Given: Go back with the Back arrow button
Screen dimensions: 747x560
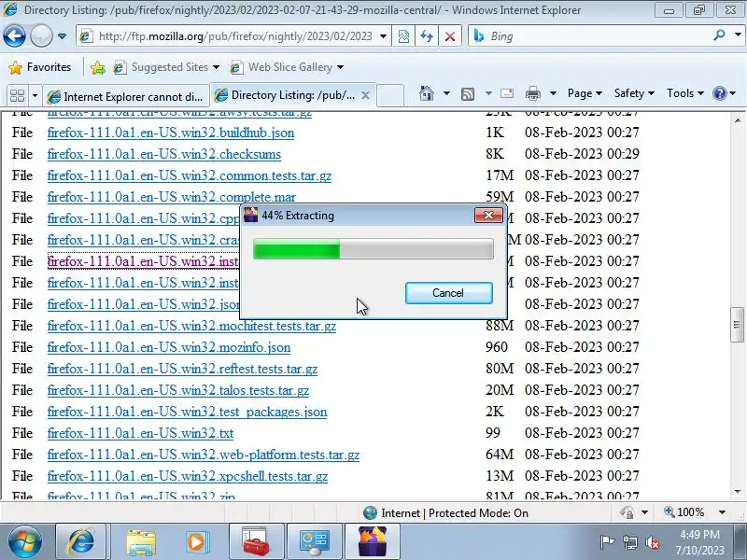Looking at the screenshot, I should tap(14, 35).
